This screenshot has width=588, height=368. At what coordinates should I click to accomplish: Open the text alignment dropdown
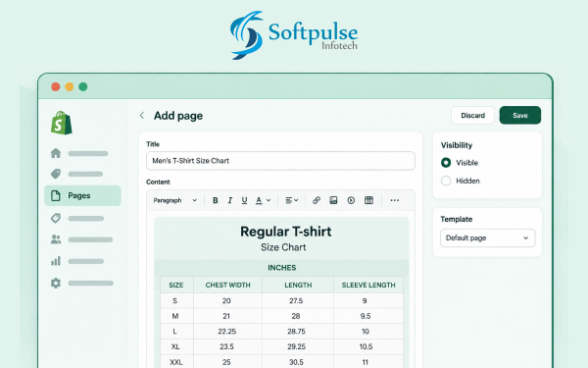coord(291,200)
